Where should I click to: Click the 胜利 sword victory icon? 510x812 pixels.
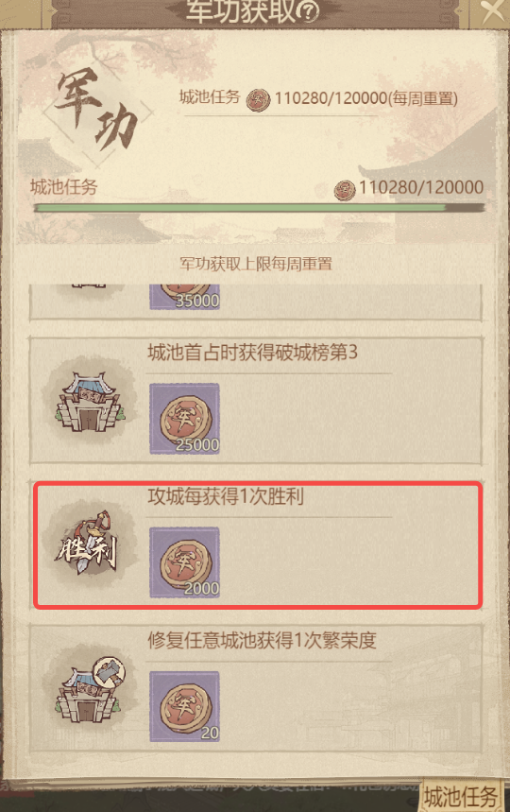click(x=88, y=544)
